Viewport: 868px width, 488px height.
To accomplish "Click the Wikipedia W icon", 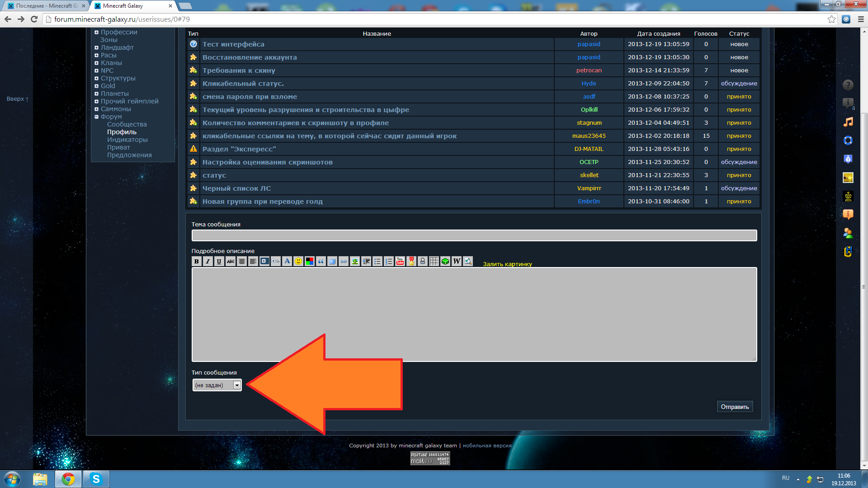I will coord(457,261).
